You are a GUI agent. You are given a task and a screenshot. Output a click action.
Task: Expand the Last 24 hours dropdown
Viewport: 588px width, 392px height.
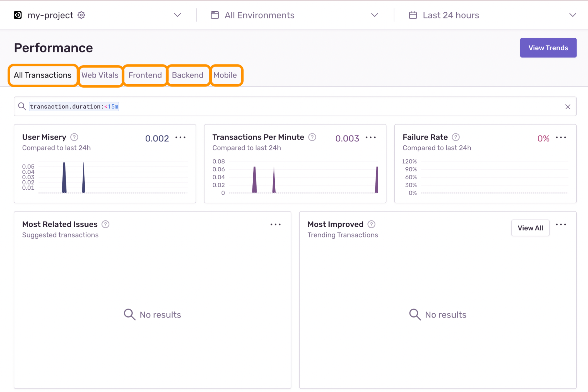pos(572,15)
